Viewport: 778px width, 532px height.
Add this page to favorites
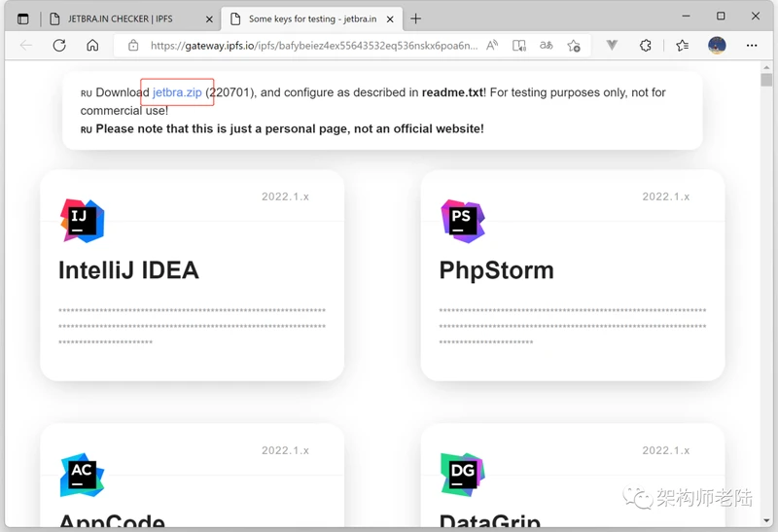pos(574,46)
